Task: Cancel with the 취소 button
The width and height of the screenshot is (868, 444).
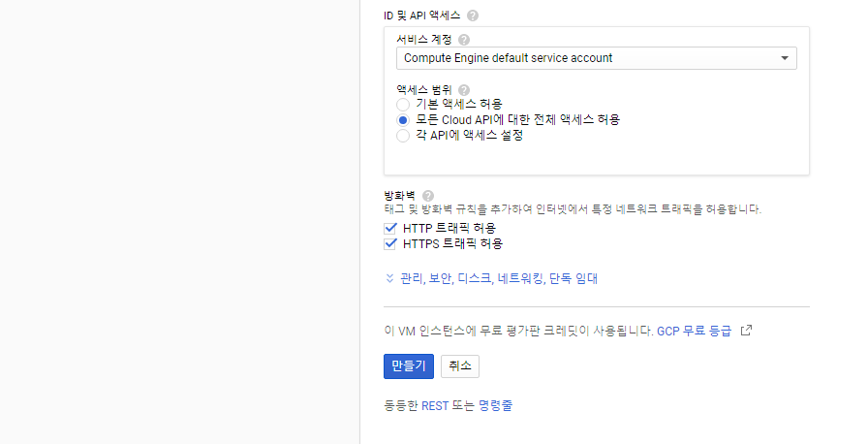Action: [460, 365]
